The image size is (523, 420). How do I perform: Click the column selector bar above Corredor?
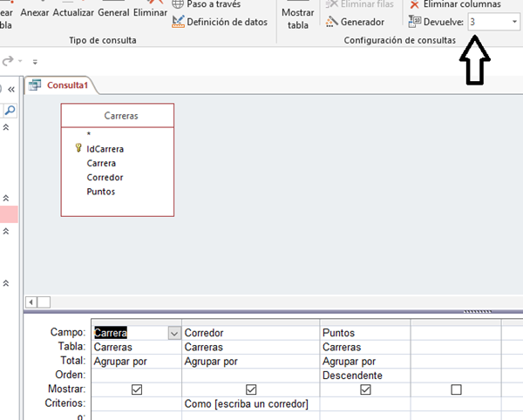pyautogui.click(x=251, y=322)
